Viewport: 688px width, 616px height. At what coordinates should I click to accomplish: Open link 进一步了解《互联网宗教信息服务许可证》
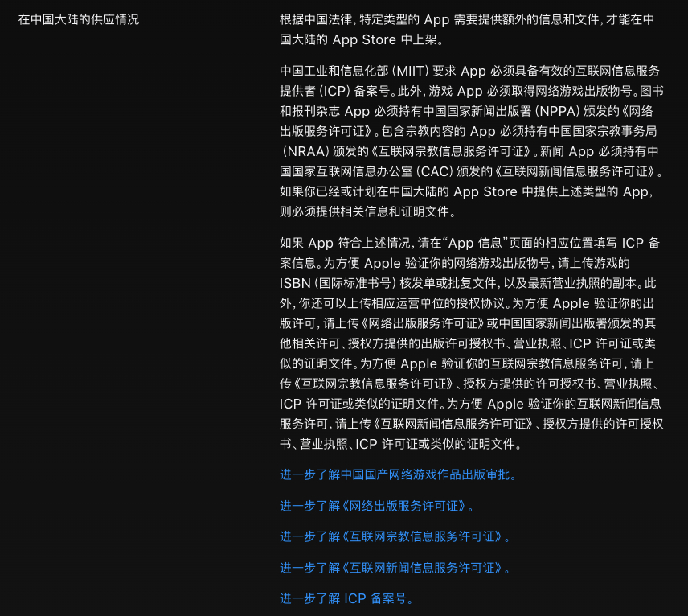click(395, 536)
